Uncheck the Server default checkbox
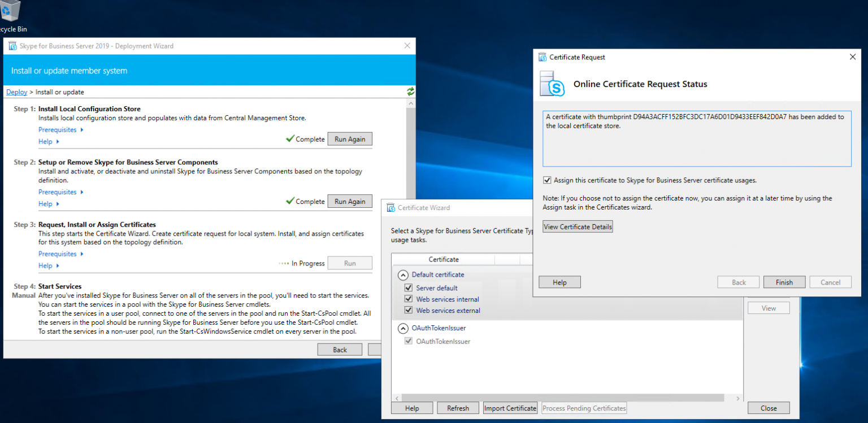Screen dimensions: 868x423 pos(409,288)
